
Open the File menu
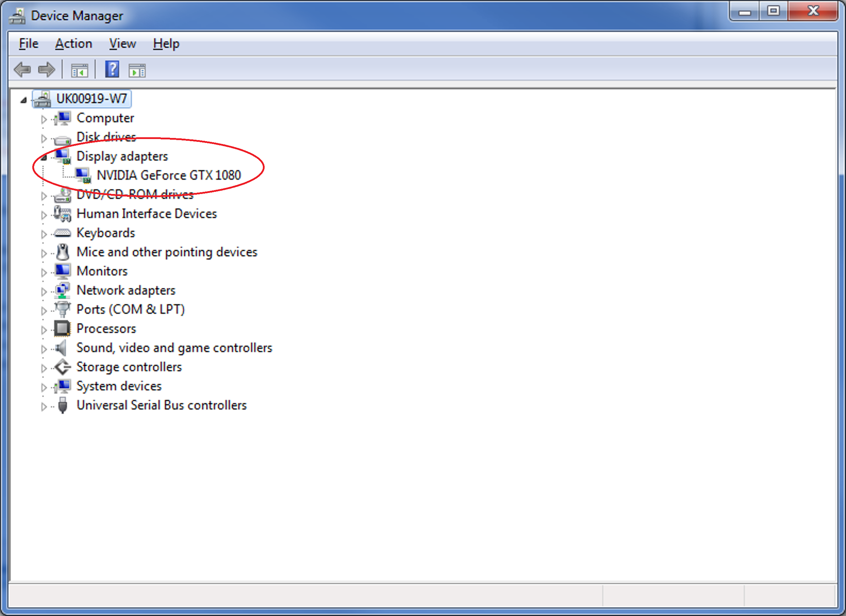coord(28,44)
